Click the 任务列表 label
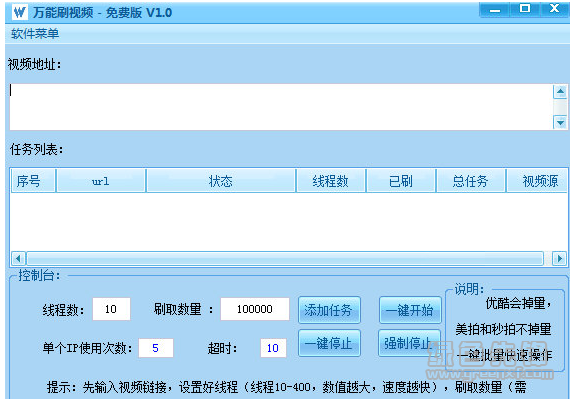This screenshot has height=399, width=575. coord(36,149)
